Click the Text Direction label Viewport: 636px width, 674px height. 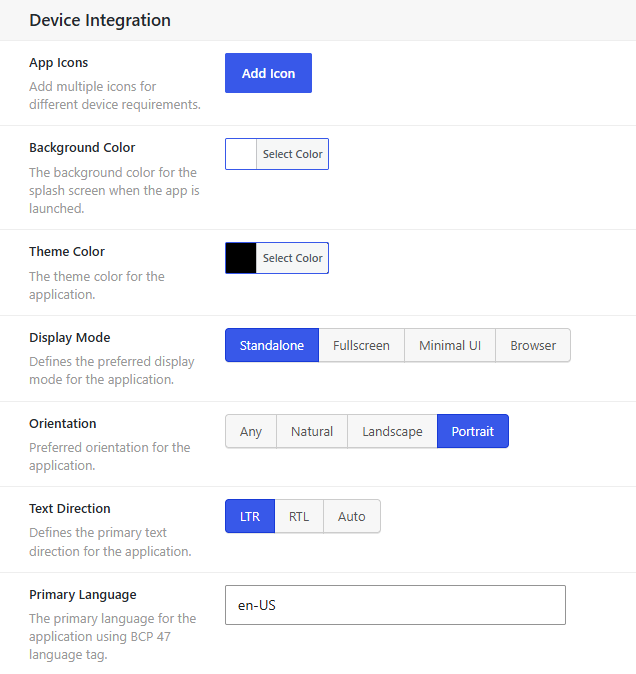(70, 509)
